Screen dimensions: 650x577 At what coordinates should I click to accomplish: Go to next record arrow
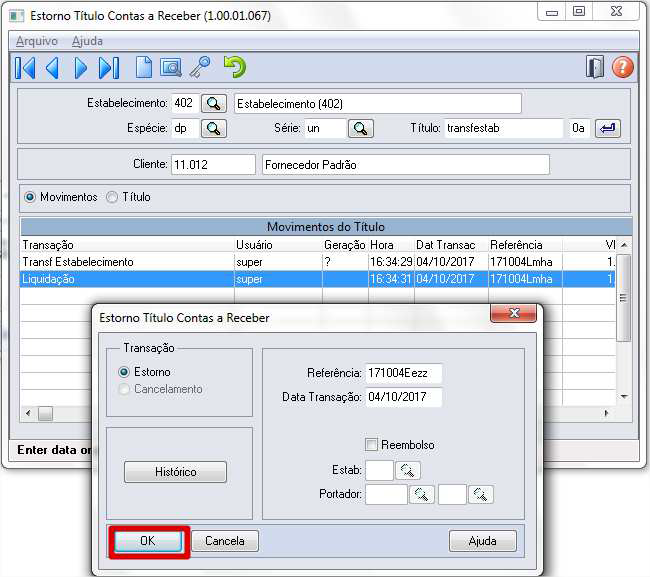click(x=81, y=68)
